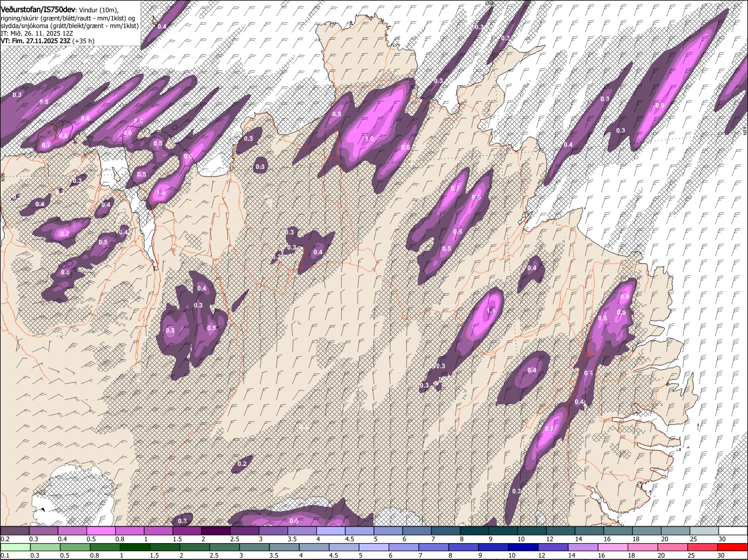Click the bright red 30 swatch in lower legend

(x=733, y=547)
